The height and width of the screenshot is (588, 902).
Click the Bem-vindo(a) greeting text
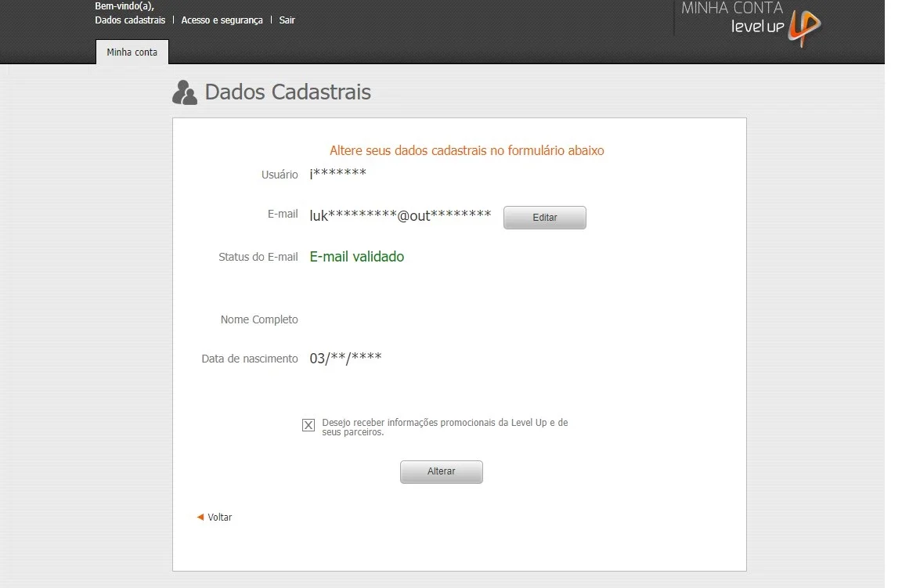click(124, 6)
